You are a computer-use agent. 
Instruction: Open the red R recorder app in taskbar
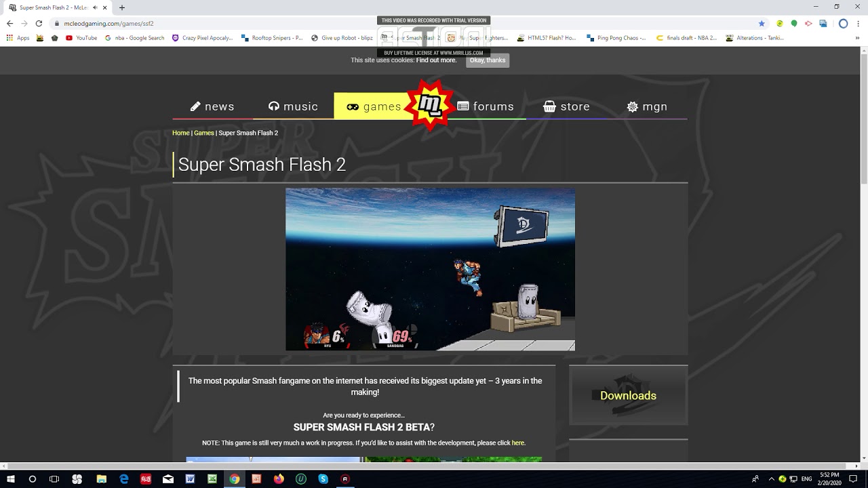345,479
